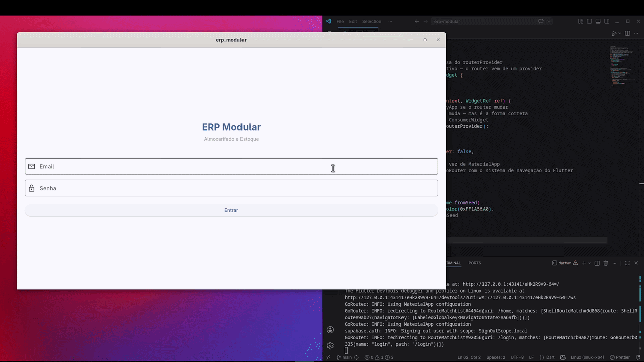Click the remote window status bar icon
Screen dimensions: 644x362
[x=328, y=357]
